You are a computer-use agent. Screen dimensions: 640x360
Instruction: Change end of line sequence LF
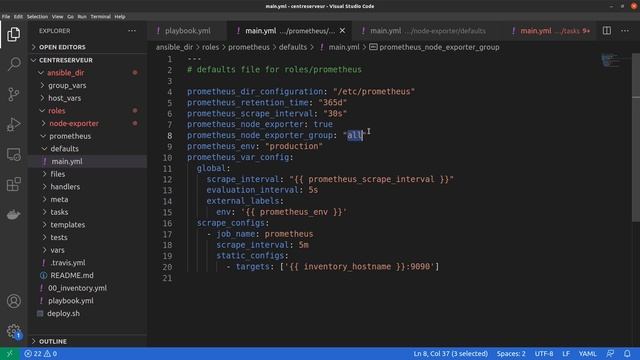(566, 354)
